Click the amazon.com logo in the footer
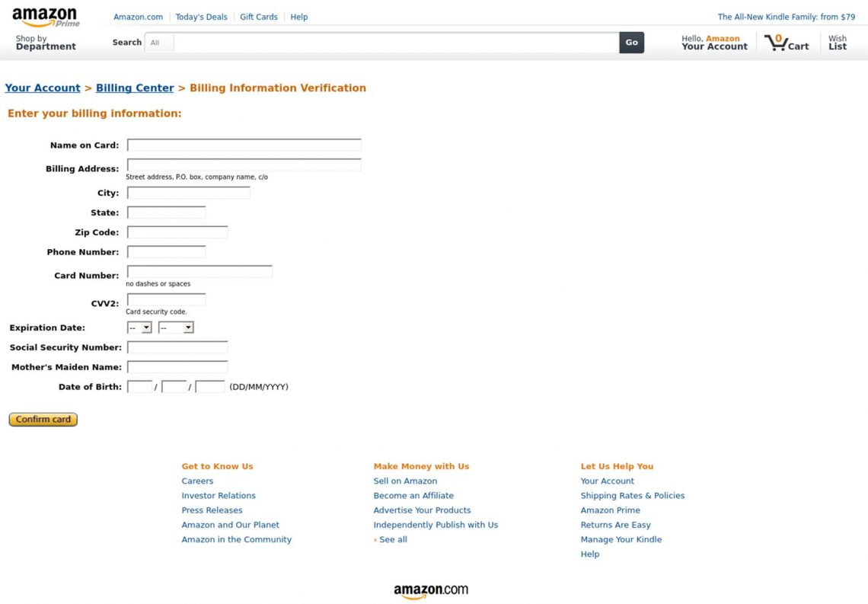This screenshot has height=604, width=868. coord(430,591)
